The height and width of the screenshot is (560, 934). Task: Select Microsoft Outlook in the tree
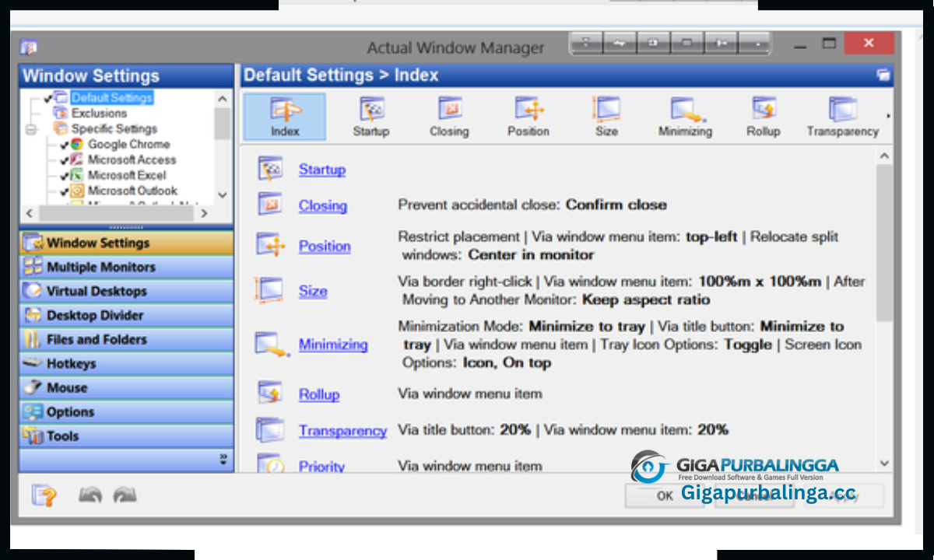point(132,191)
